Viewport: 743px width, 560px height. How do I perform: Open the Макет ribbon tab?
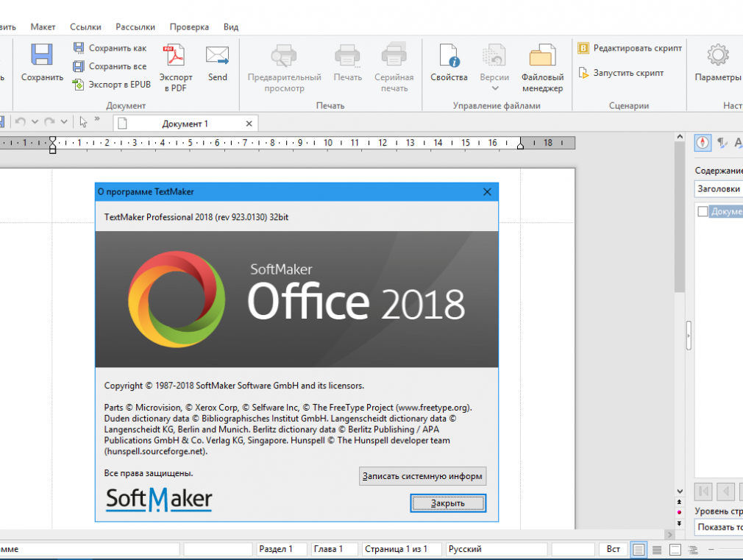[43, 27]
